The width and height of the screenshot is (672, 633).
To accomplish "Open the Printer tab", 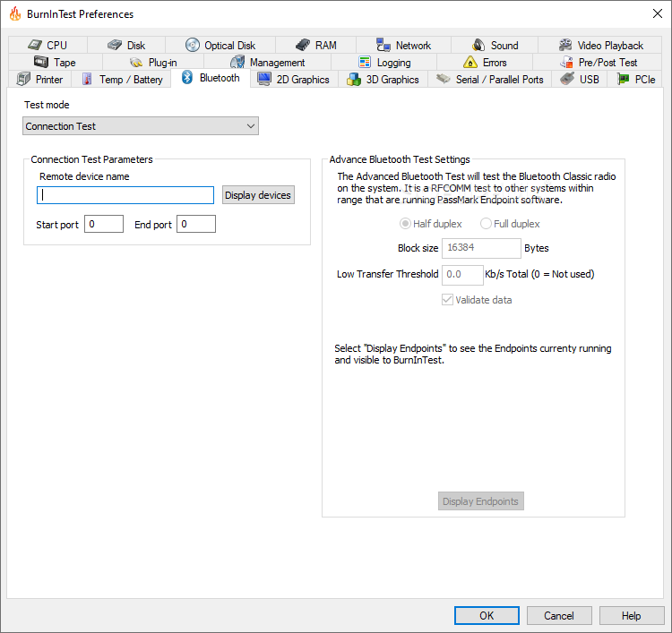I will pos(39,79).
